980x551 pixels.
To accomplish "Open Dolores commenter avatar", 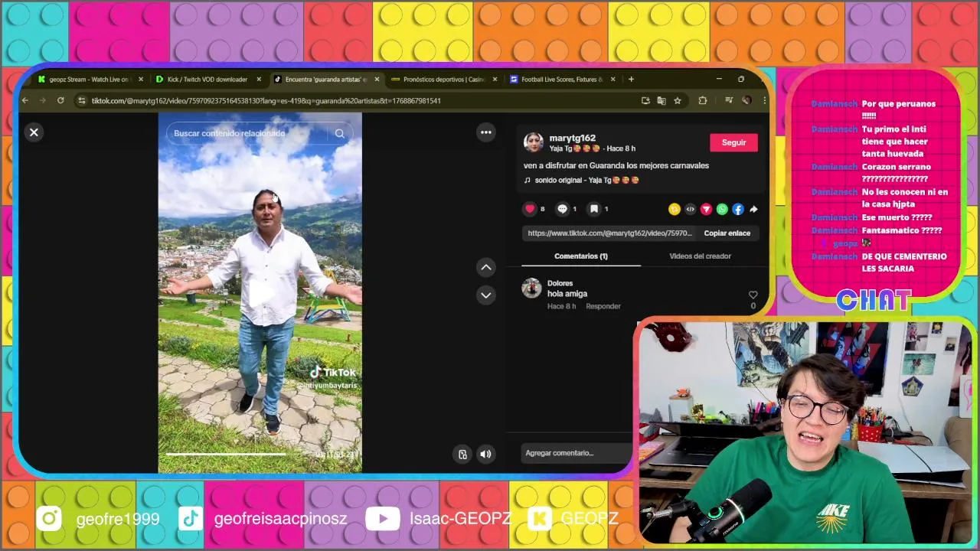I will pyautogui.click(x=531, y=288).
